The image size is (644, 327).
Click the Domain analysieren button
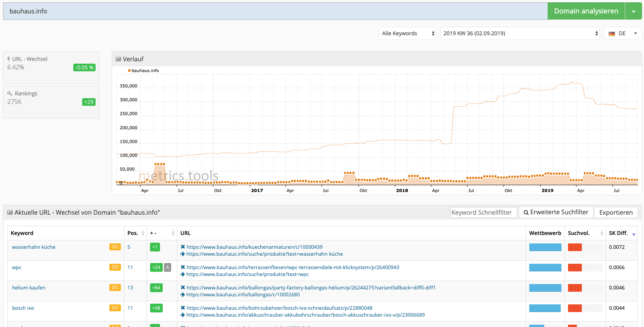(586, 11)
